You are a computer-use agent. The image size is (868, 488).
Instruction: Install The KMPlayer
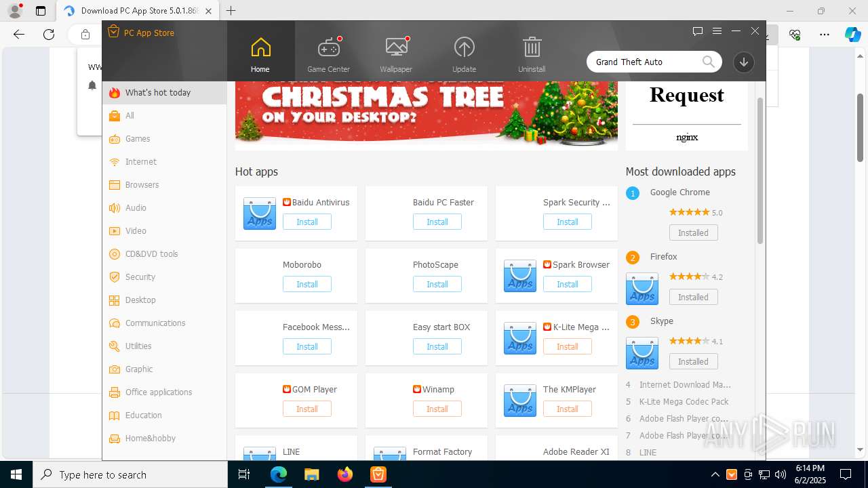click(568, 409)
